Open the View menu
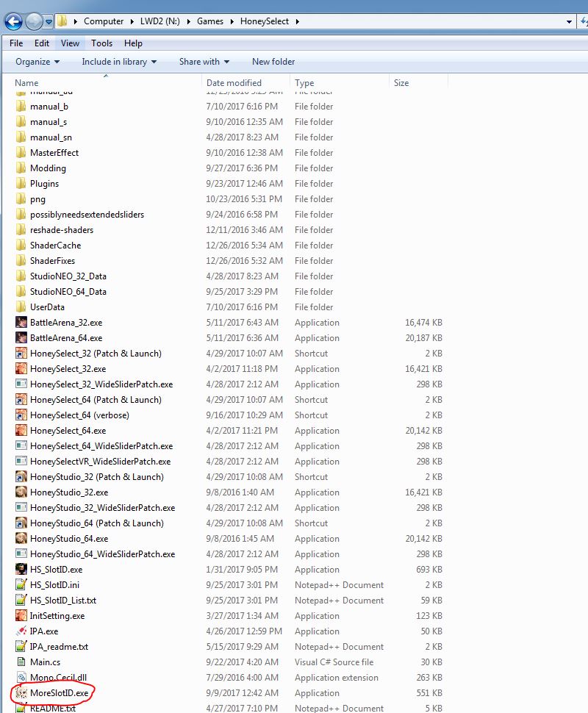Screen dimensions: 588x713 point(70,43)
